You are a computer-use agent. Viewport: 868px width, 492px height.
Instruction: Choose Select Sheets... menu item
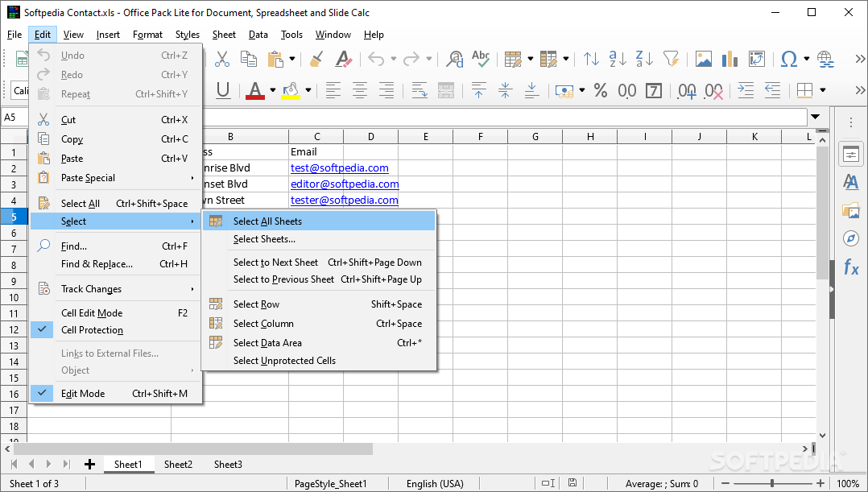(x=319, y=239)
